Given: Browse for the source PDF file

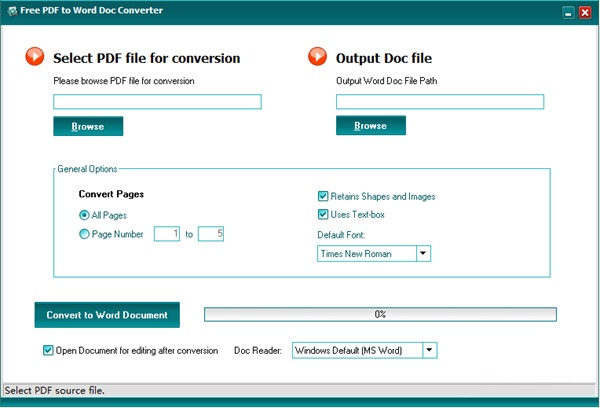Looking at the screenshot, I should tap(88, 126).
